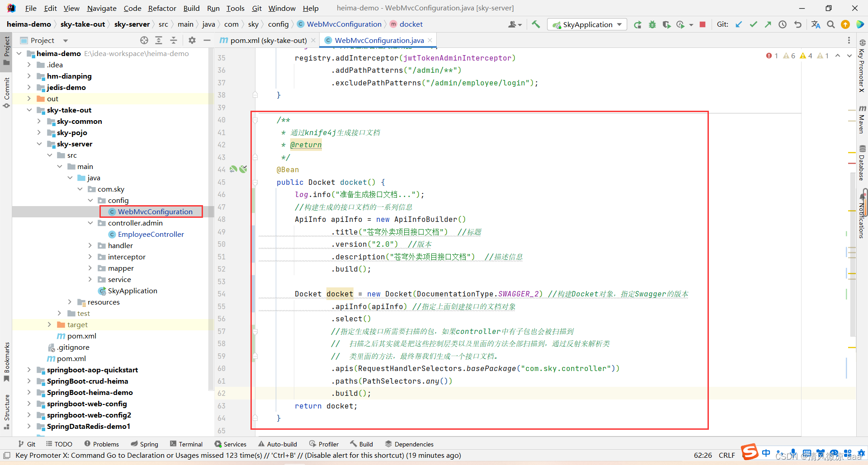868x465 pixels.
Task: Expand the sky-common module
Action: click(39, 121)
